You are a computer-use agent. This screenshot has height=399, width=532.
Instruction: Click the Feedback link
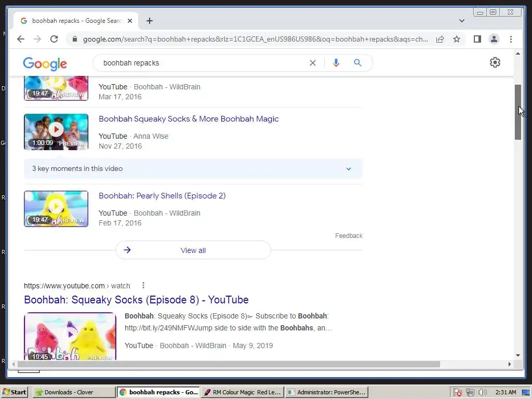[x=349, y=236]
